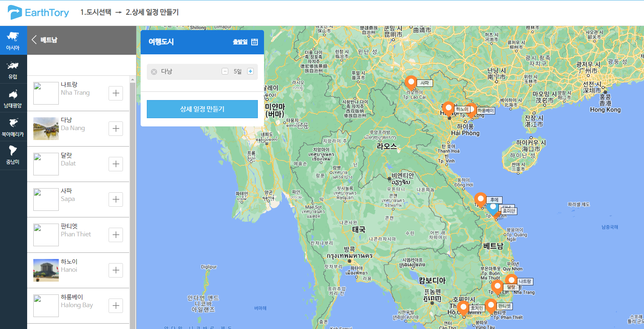Add 나트랑 with its plus button
644x329 pixels.
(x=116, y=93)
